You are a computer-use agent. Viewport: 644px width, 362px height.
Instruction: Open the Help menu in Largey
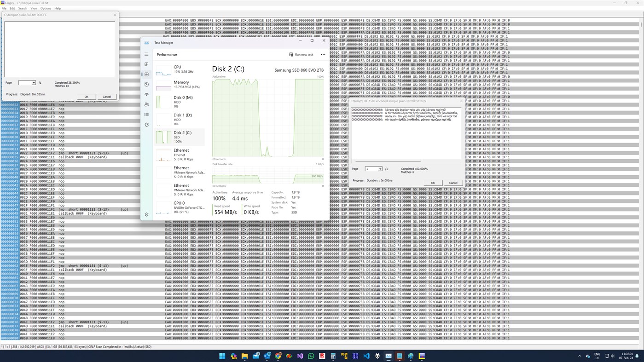coord(58,8)
